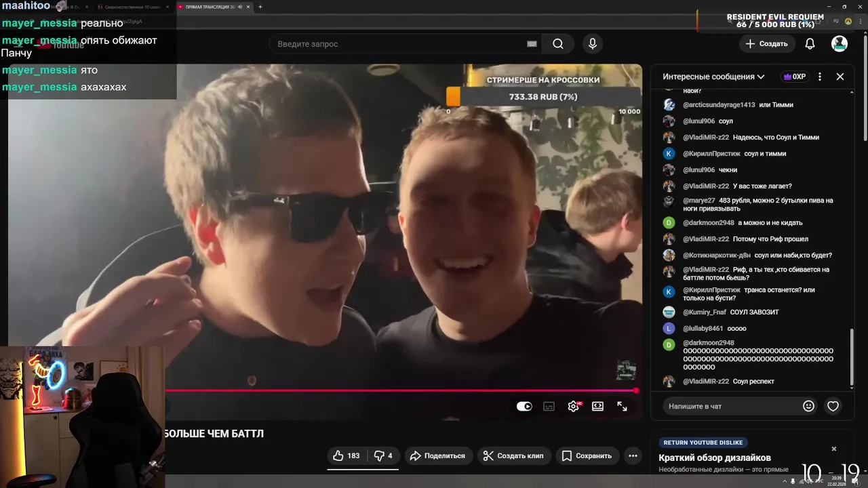Open the chat emoji picker
The width and height of the screenshot is (868, 488).
[x=808, y=406]
